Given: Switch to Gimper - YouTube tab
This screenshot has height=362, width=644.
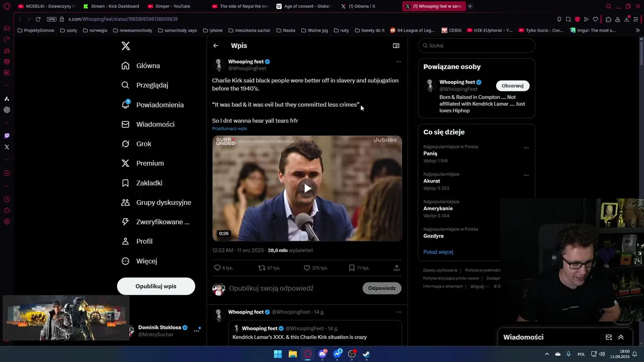Looking at the screenshot, I should (x=173, y=7).
